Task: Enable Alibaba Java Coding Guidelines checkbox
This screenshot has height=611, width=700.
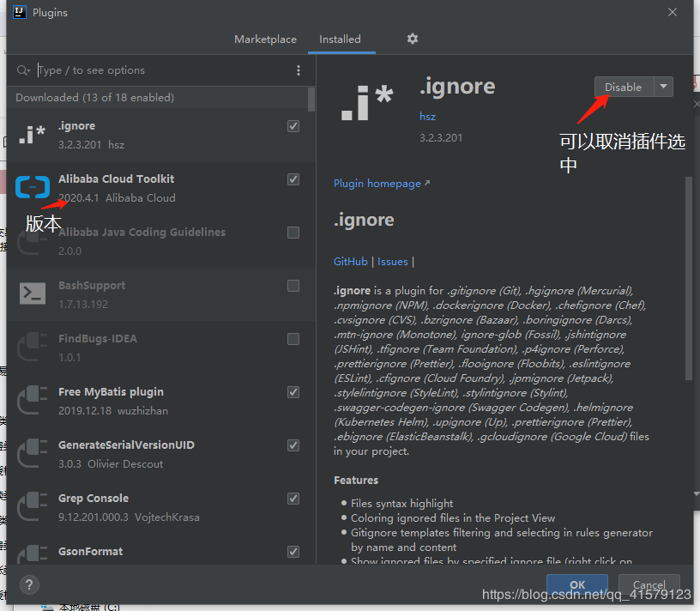Action: point(293,233)
